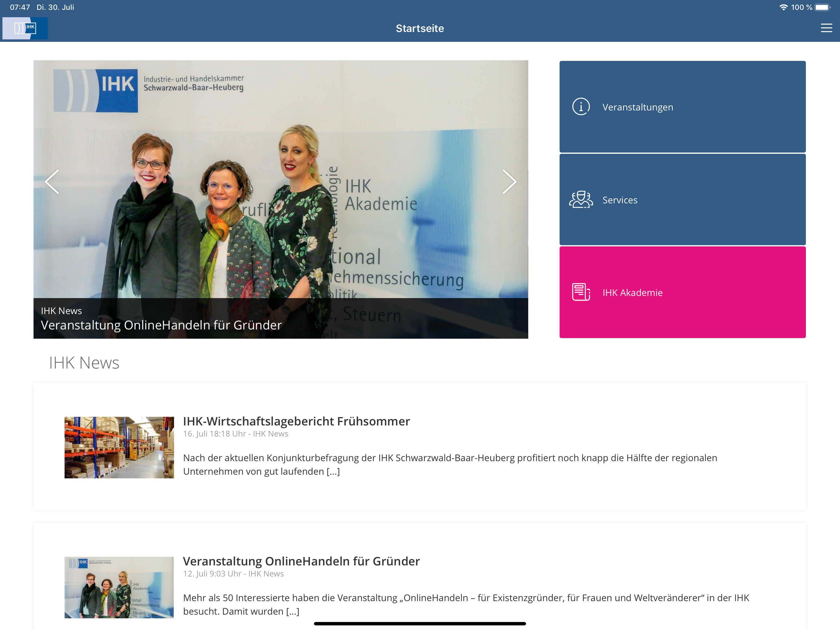Tap the Wi-Fi status icon

pos(783,7)
